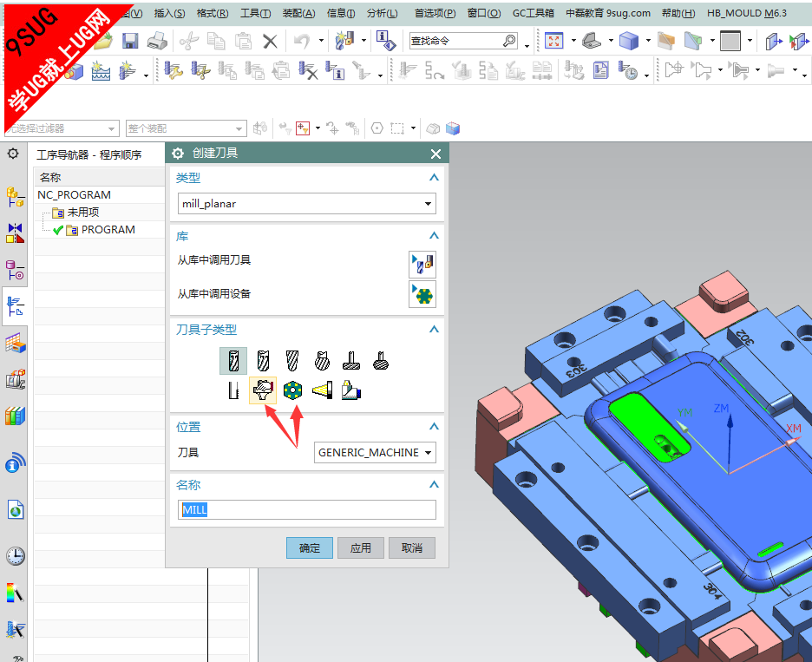This screenshot has height=662, width=812.
Task: Select the ball mill tool subtype
Action: 292,361
